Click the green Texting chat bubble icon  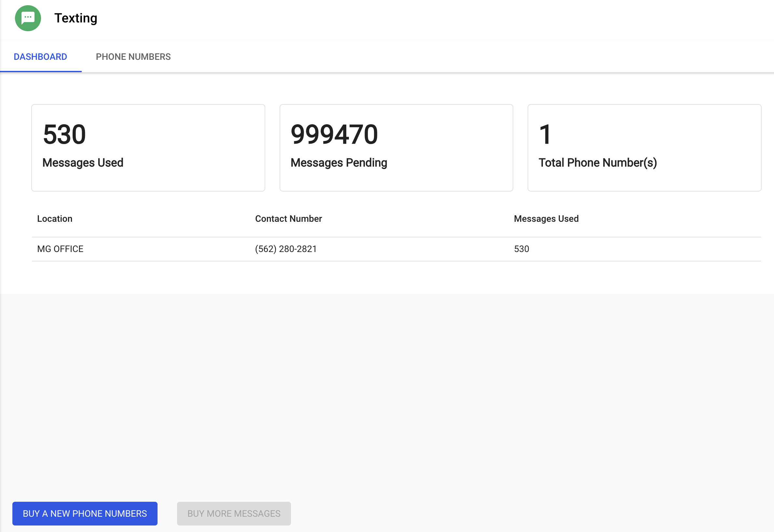pyautogui.click(x=28, y=18)
